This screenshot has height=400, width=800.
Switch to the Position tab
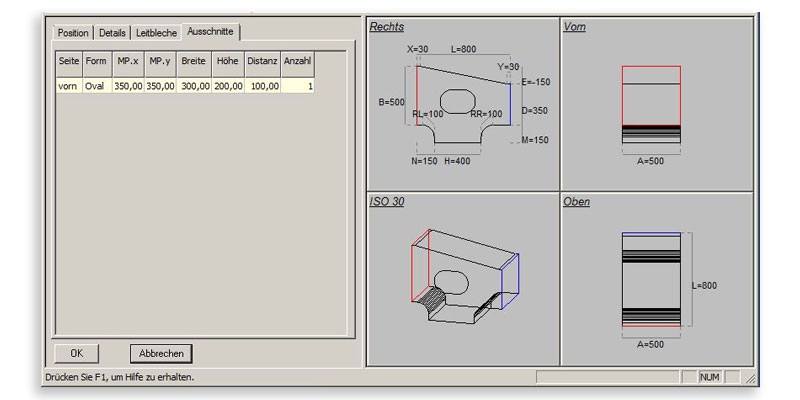74,33
